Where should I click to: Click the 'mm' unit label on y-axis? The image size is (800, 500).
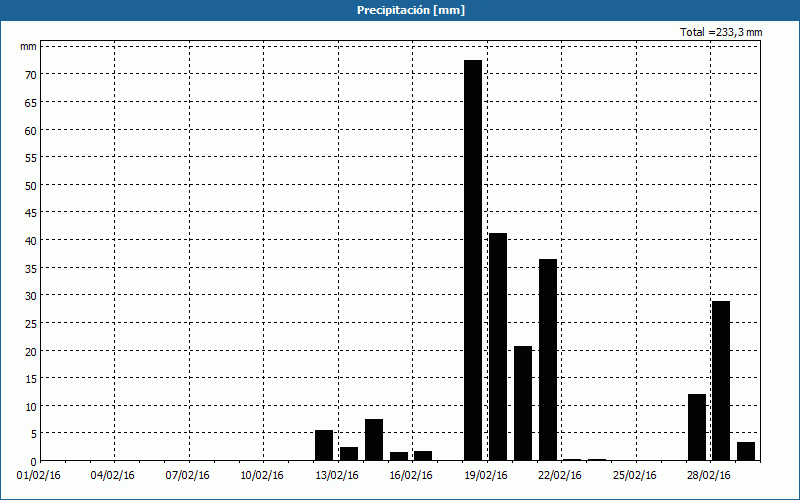point(29,46)
